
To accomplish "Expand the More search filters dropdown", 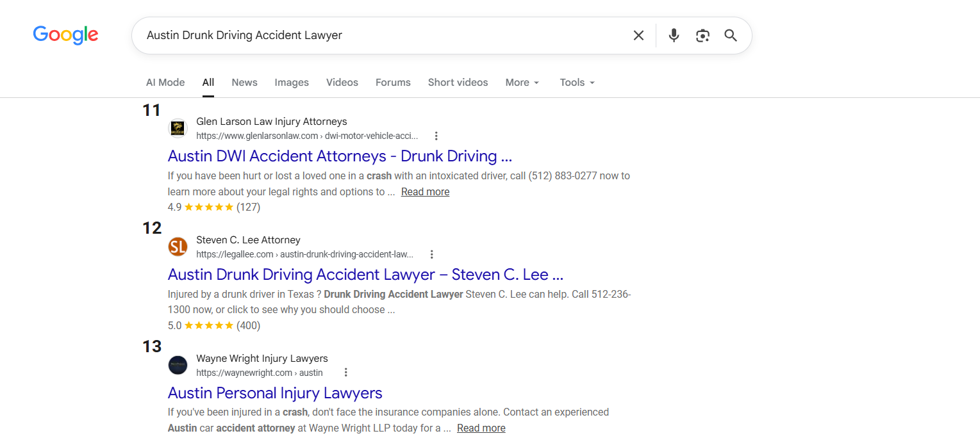I will (522, 83).
